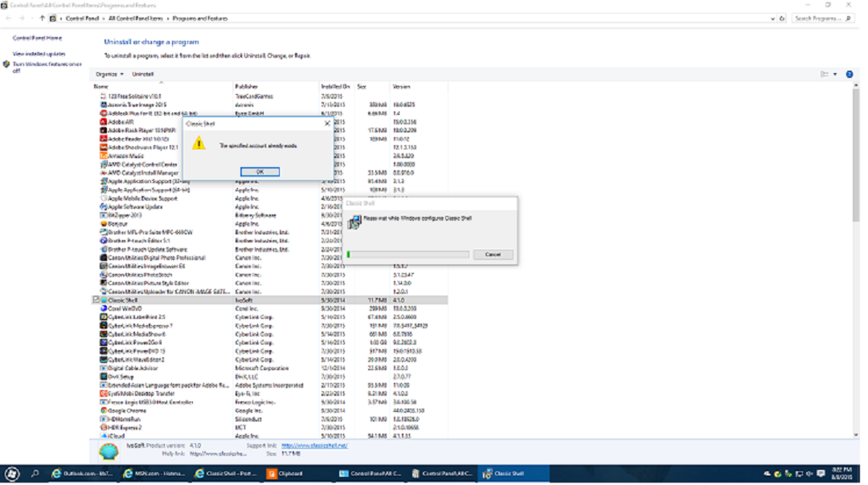Cancel the Classic Shell configuration progress dialog
Screen dimensions: 868x485
coord(493,255)
